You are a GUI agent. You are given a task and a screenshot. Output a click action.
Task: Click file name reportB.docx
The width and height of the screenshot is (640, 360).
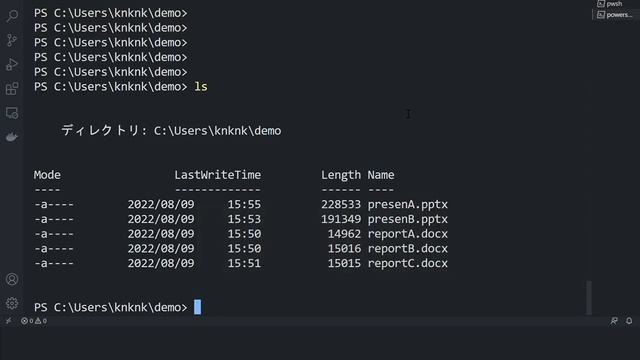point(407,249)
